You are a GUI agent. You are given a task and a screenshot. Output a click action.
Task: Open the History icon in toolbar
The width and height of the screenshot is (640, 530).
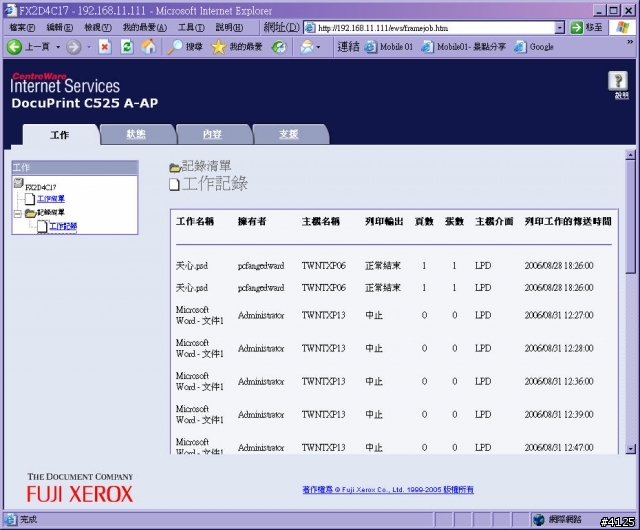coord(279,47)
